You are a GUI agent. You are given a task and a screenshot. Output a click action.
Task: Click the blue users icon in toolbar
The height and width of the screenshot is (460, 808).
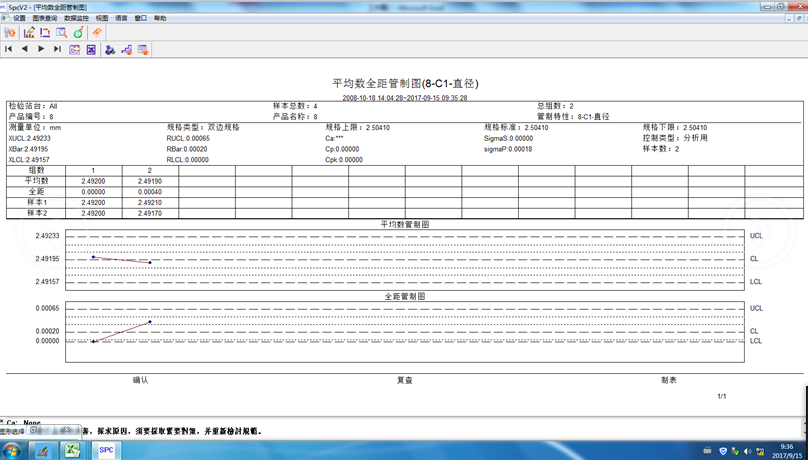click(x=110, y=49)
